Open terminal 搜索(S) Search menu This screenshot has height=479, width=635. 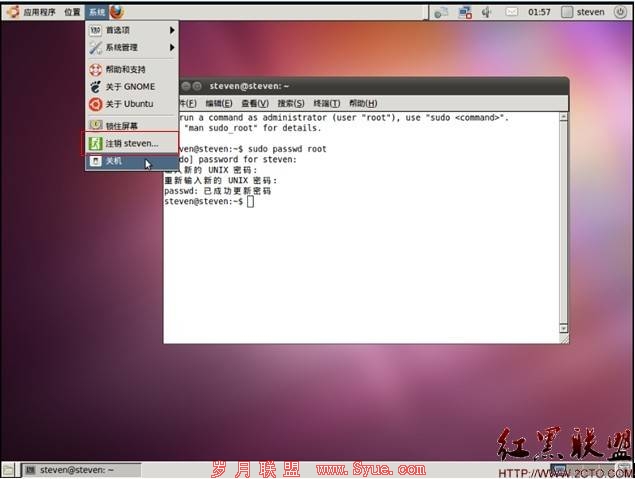click(291, 104)
